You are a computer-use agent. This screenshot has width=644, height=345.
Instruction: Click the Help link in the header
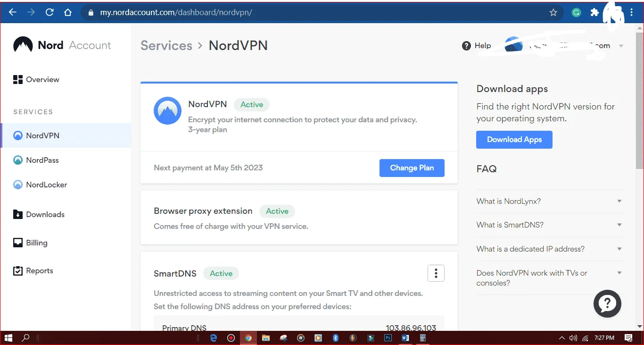pos(483,46)
